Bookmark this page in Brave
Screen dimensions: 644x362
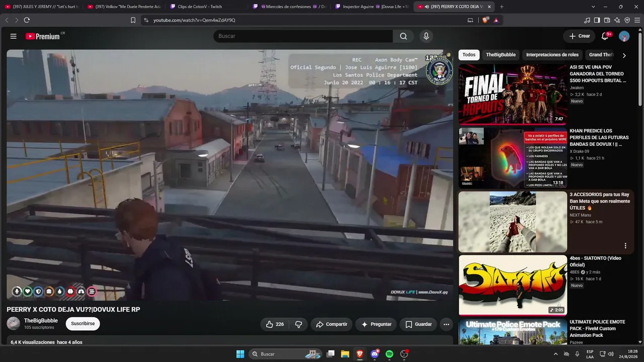pyautogui.click(x=133, y=20)
